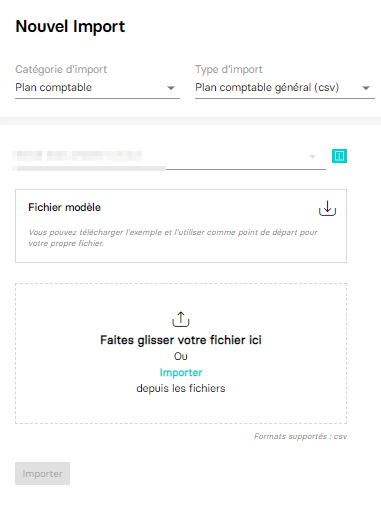Select the Plan comptable category field

click(x=97, y=88)
